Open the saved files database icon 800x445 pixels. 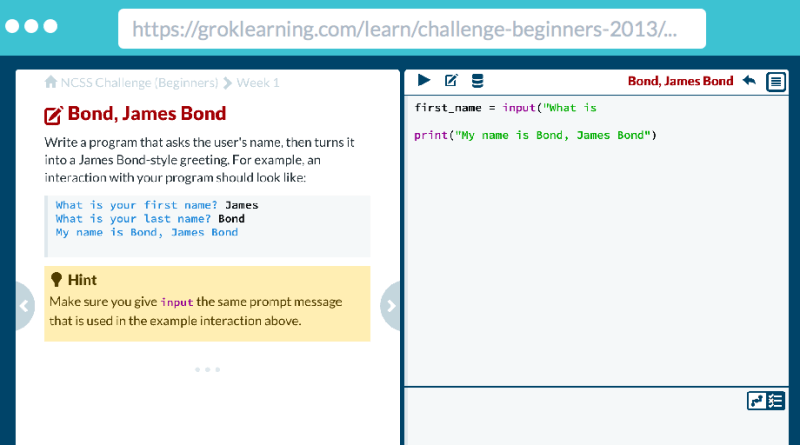click(x=478, y=81)
